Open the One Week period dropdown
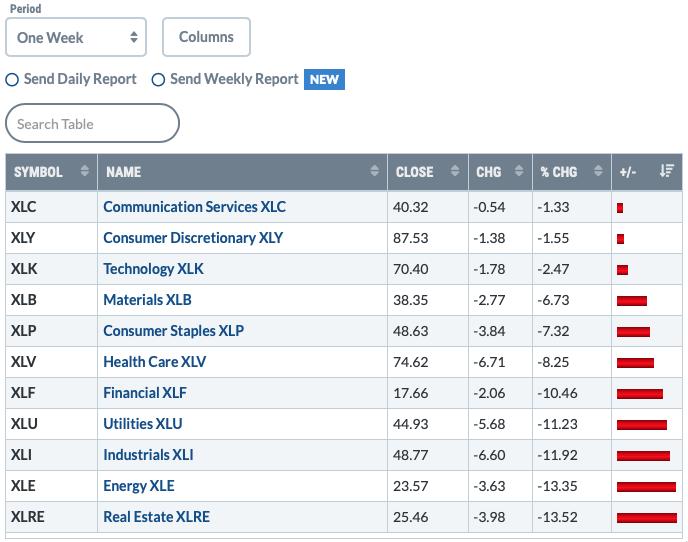This screenshot has height=542, width=688. pos(76,37)
